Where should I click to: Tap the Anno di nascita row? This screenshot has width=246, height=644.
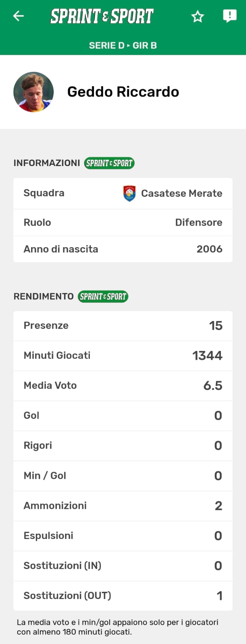pos(123,249)
